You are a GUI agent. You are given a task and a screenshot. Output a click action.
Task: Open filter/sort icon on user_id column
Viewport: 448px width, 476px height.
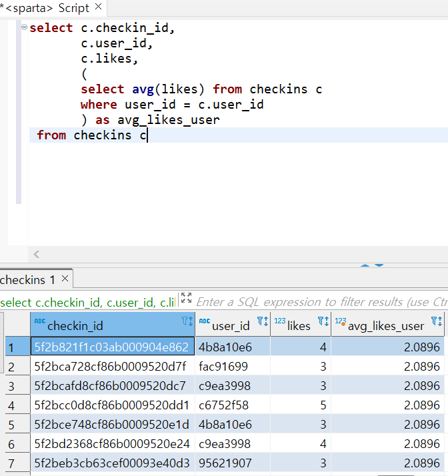click(263, 321)
